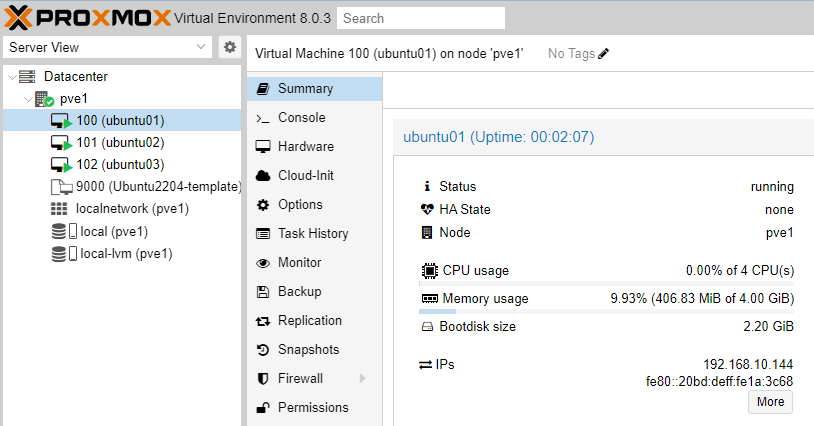The height and width of the screenshot is (426, 814).
Task: Collapse the pve1 node in tree
Action: pos(28,99)
